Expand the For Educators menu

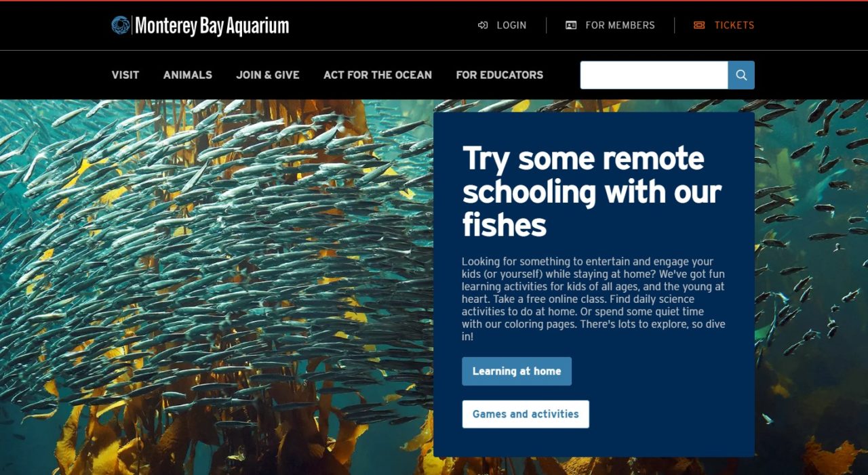pos(500,75)
